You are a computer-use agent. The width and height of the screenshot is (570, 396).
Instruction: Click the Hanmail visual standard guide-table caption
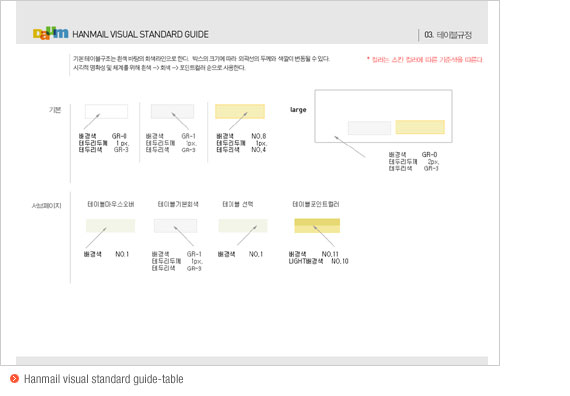(104, 379)
